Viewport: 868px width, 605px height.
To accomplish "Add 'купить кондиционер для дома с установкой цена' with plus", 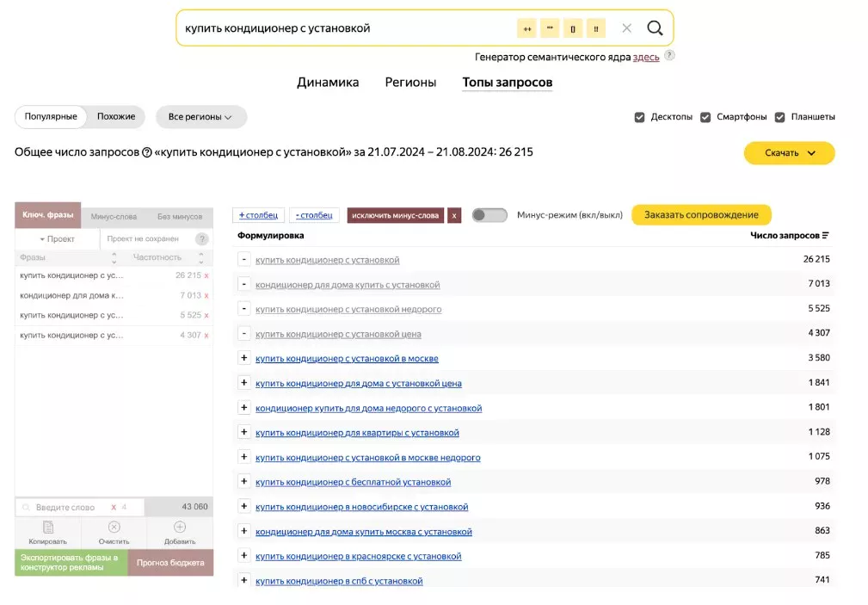I will click(x=244, y=383).
